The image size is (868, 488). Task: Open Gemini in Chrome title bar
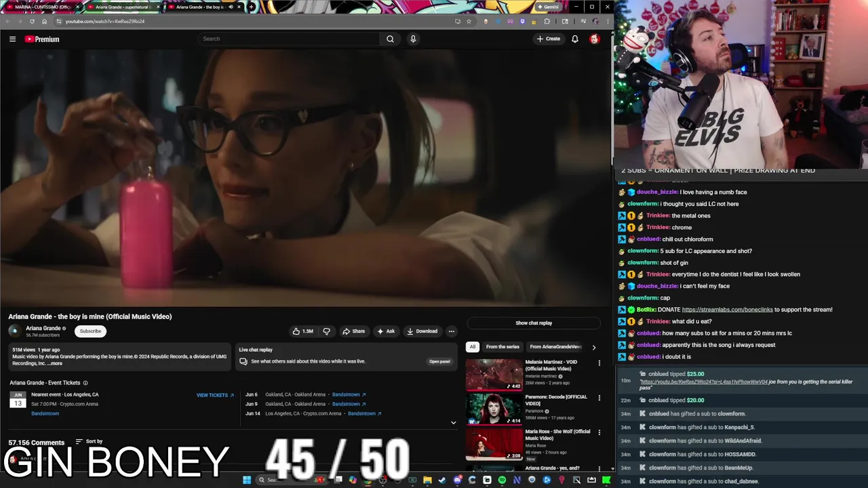(x=548, y=7)
